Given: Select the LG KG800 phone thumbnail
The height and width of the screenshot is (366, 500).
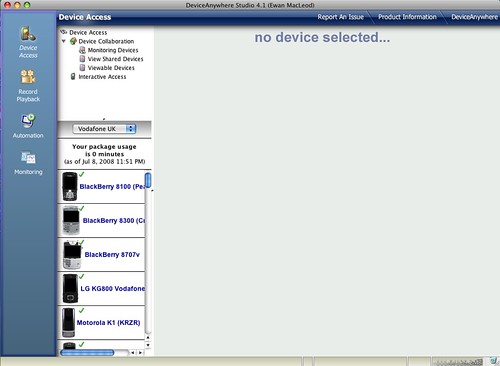Looking at the screenshot, I should [70, 289].
